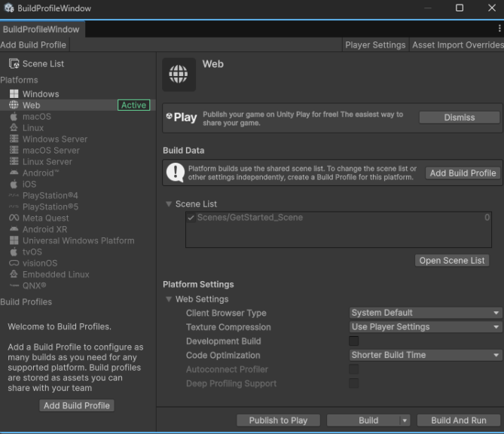Open Asset Import Overrides menu
The image size is (504, 434).
coord(457,45)
